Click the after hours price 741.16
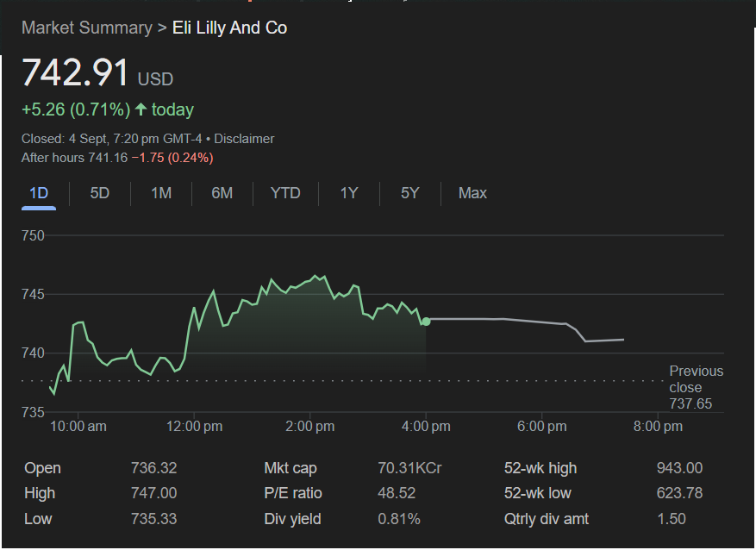 tap(108, 158)
